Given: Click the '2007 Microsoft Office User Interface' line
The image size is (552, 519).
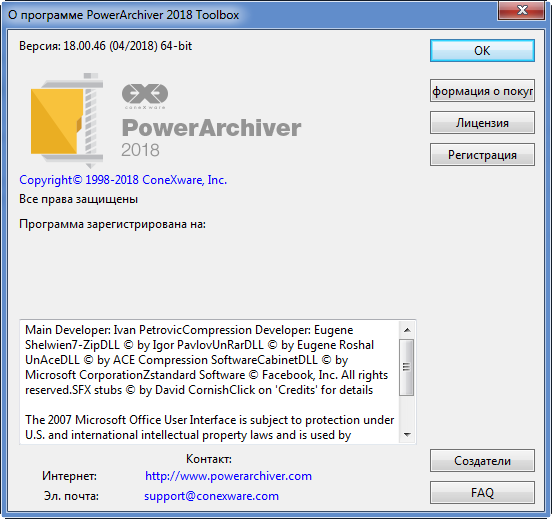Looking at the screenshot, I should (209, 420).
